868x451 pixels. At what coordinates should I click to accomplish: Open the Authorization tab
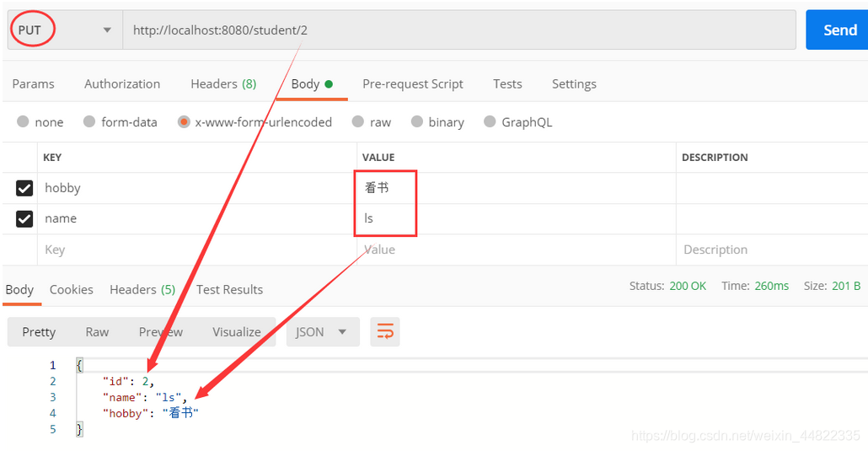122,83
